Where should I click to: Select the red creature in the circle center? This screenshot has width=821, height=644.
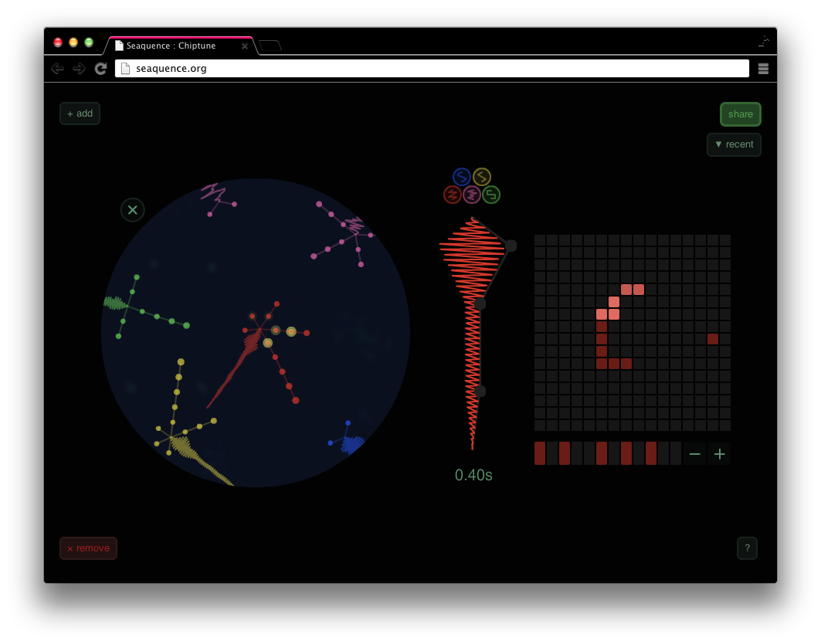coord(260,330)
